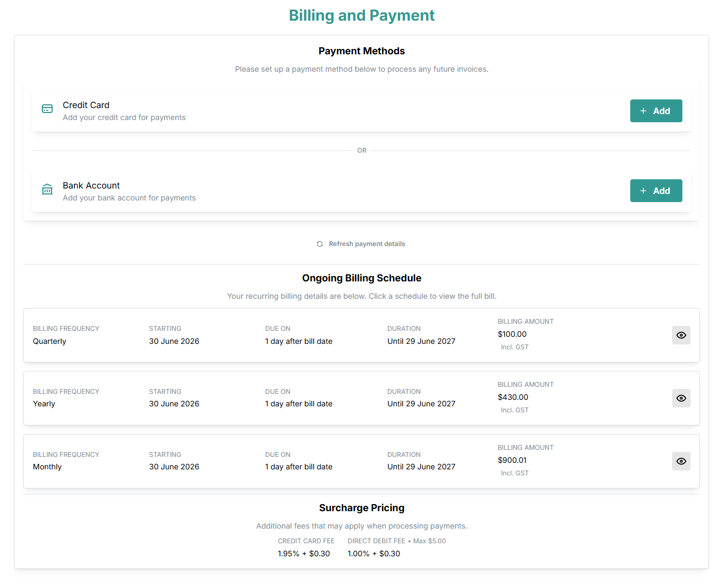
Task: Click the 1.00% + $0.30 direct debit fee
Action: 374,554
